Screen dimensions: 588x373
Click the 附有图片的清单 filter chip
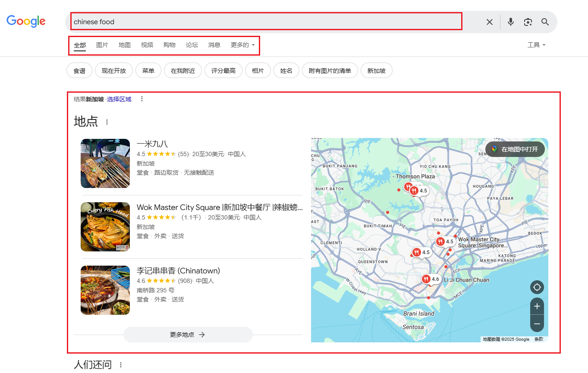click(x=330, y=71)
